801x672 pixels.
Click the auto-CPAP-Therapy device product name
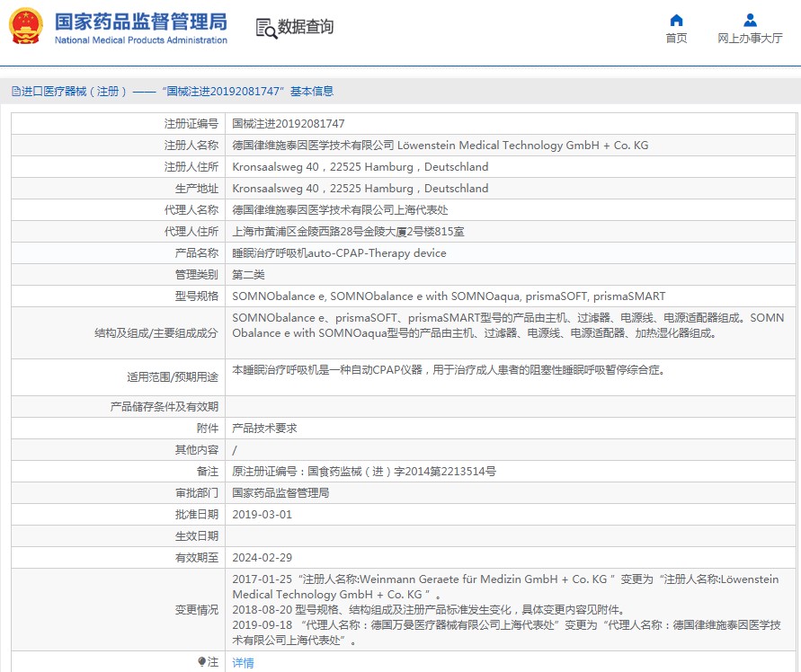point(339,253)
